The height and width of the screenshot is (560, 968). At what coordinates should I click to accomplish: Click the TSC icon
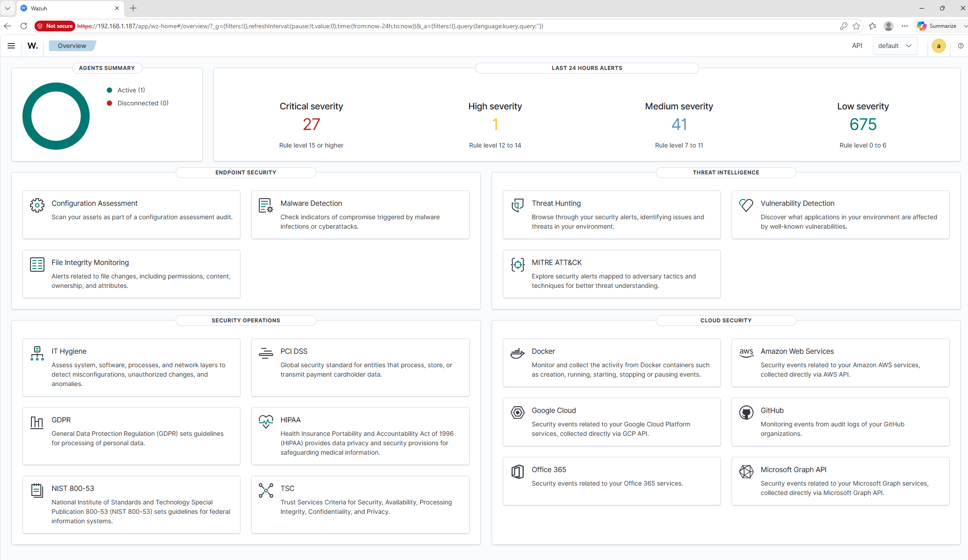(x=266, y=491)
